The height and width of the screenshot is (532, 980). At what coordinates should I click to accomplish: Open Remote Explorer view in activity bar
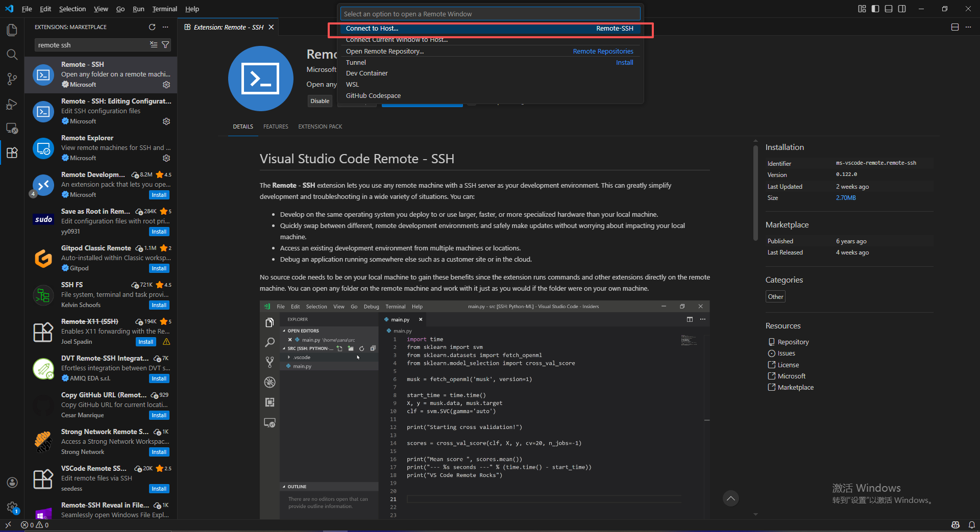[12, 129]
